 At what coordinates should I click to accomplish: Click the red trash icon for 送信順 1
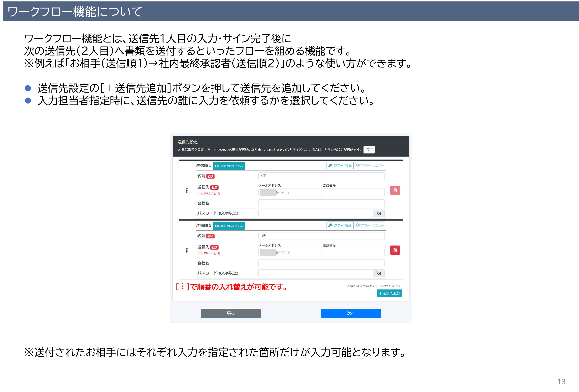395,190
